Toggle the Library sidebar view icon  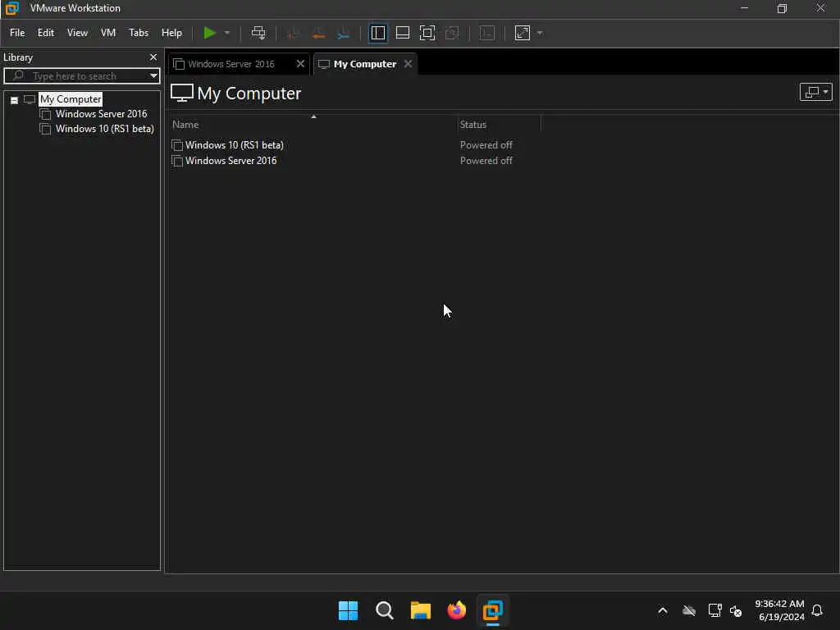click(377, 33)
